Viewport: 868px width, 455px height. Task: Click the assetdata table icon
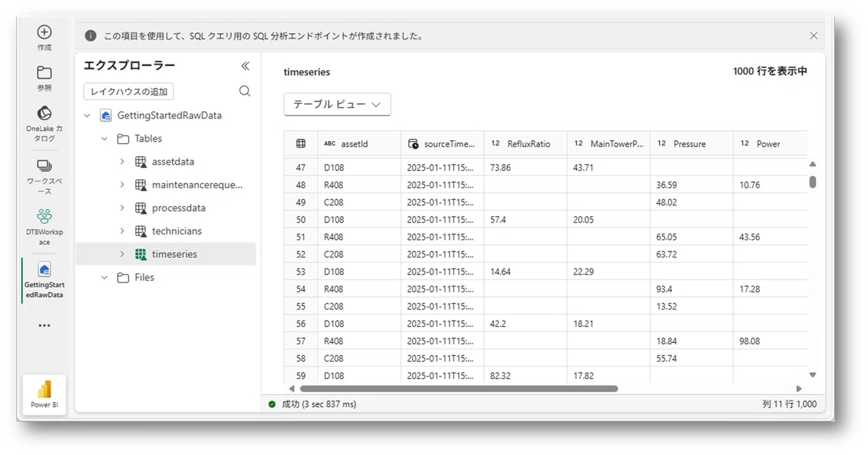[141, 161]
